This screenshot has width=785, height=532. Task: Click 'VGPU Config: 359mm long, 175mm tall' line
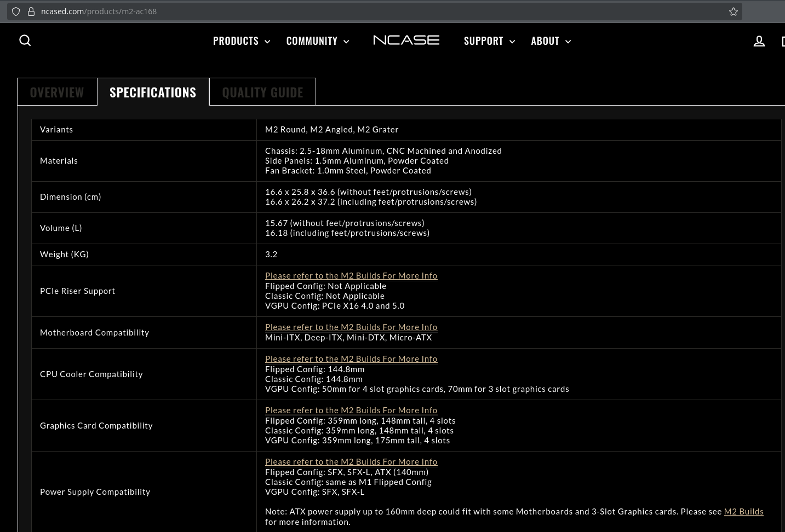pyautogui.click(x=357, y=441)
